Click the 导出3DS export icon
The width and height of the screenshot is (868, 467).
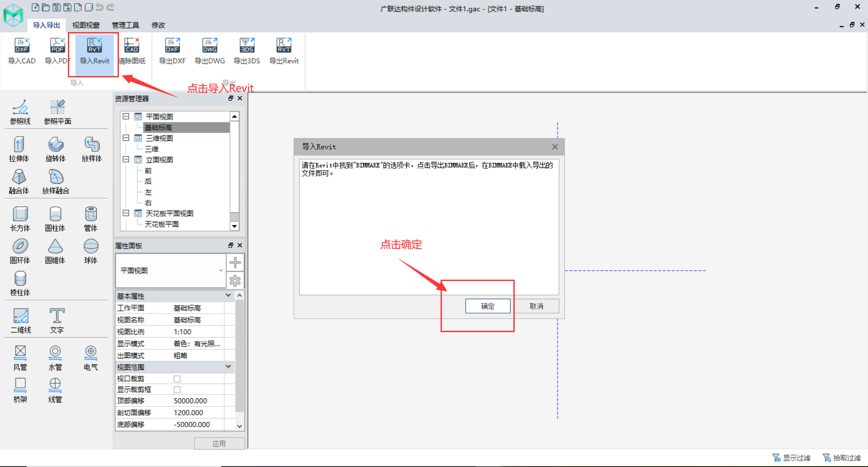[x=247, y=51]
